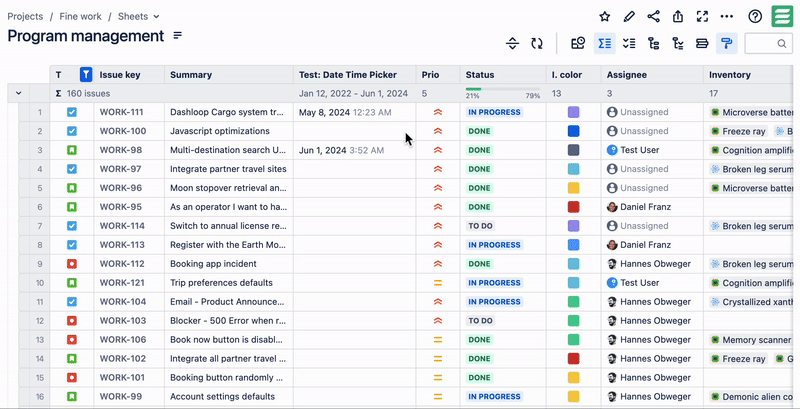Click the task type checkbox for WORK-111
The height and width of the screenshot is (409, 800).
pyautogui.click(x=72, y=112)
